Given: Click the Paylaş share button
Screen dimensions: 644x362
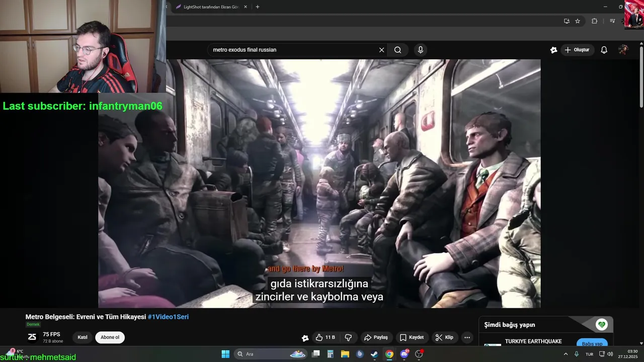Looking at the screenshot, I should [x=376, y=337].
